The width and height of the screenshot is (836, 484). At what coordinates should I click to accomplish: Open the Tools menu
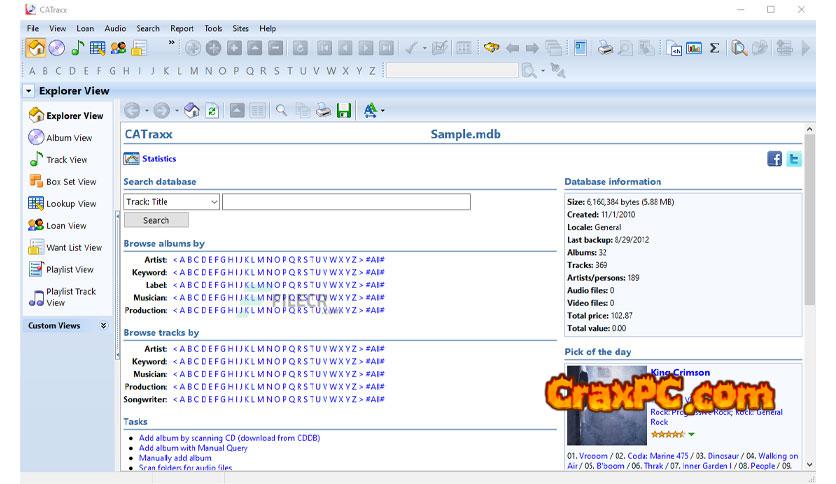[213, 28]
